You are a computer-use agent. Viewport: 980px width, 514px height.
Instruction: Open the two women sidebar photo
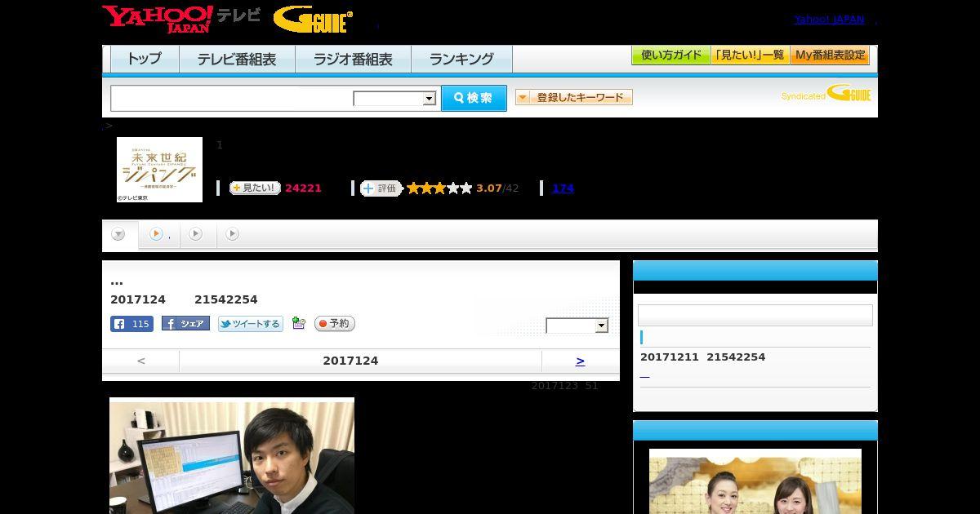(x=755, y=481)
